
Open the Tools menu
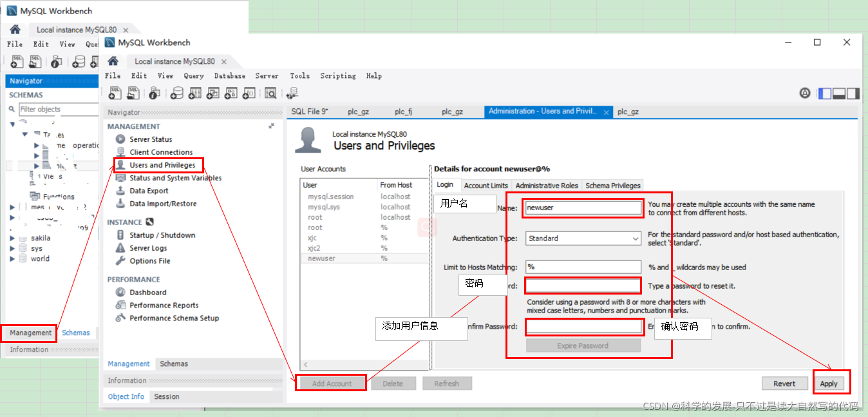tap(300, 76)
